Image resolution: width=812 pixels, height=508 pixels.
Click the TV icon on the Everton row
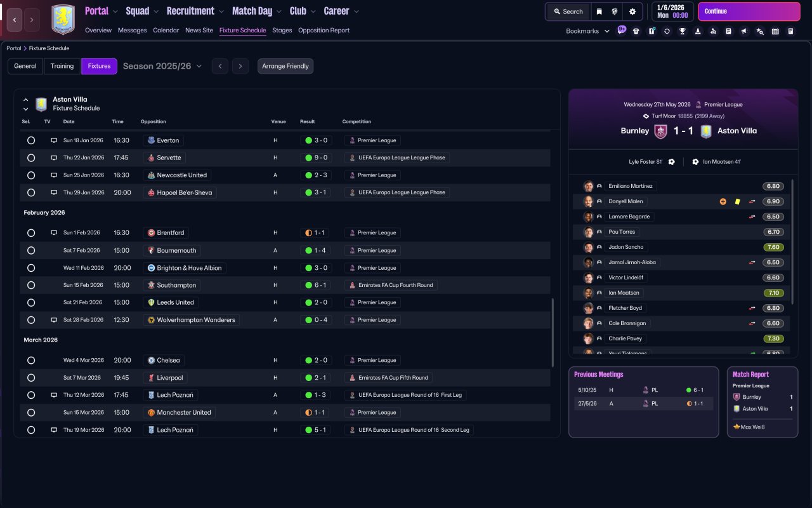click(x=54, y=140)
